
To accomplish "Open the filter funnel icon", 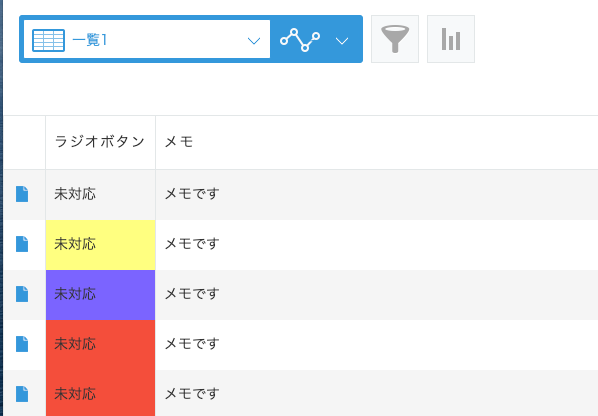I will (395, 39).
